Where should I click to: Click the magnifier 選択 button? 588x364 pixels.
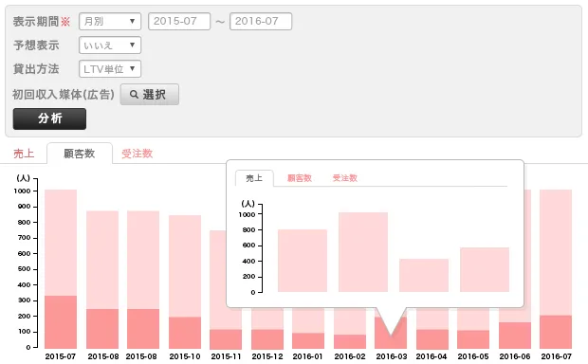tap(150, 95)
